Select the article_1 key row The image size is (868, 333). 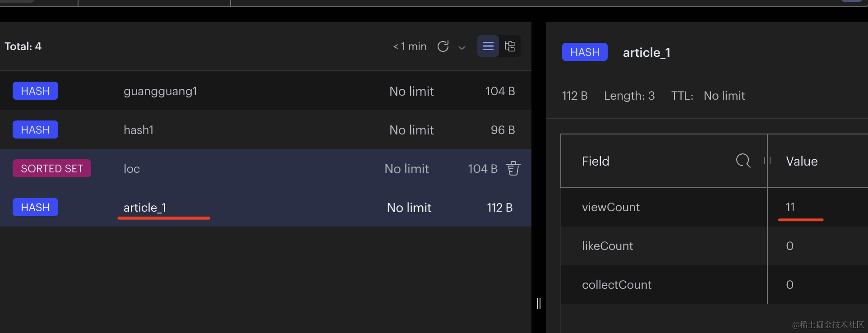pyautogui.click(x=145, y=208)
